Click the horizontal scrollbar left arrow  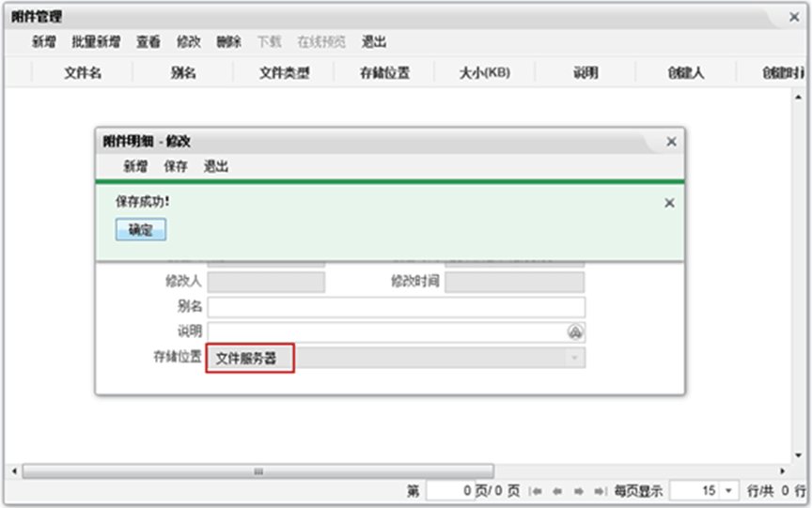(x=14, y=471)
